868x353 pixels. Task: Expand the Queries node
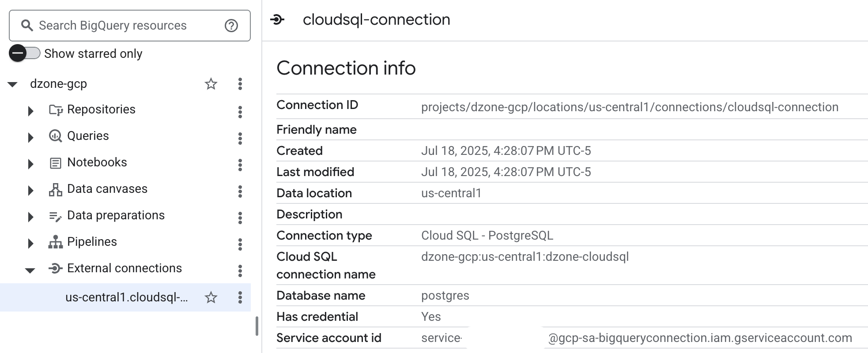pos(30,138)
